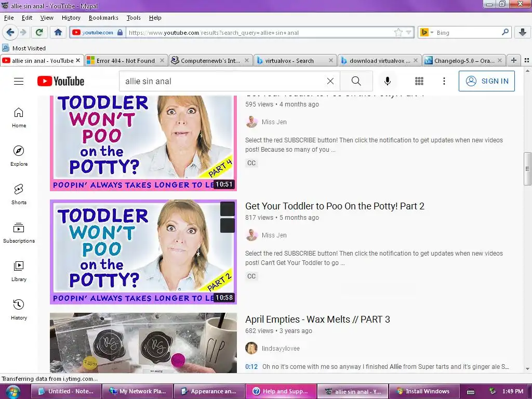The image size is (532, 399).
Task: Jump to the 0:12 timestamp link
Action: [251, 367]
